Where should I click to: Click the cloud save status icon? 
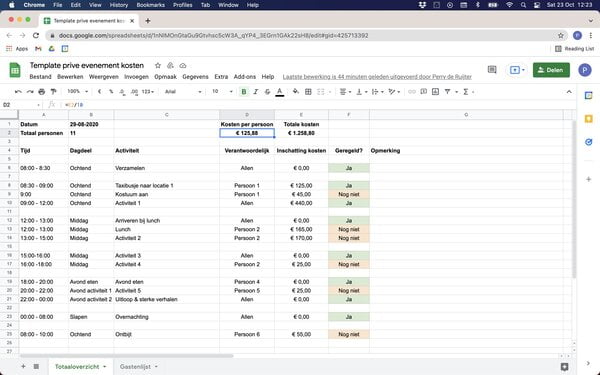183,65
